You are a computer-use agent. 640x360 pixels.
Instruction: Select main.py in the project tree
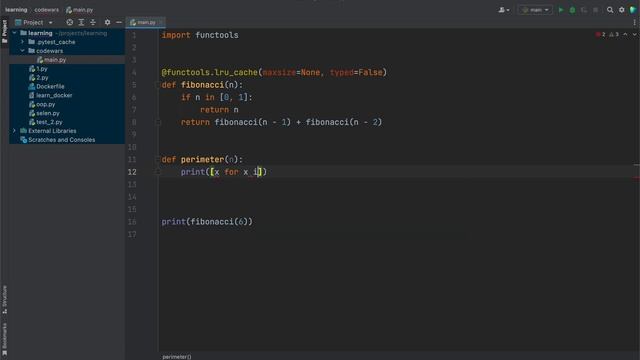pyautogui.click(x=67, y=60)
